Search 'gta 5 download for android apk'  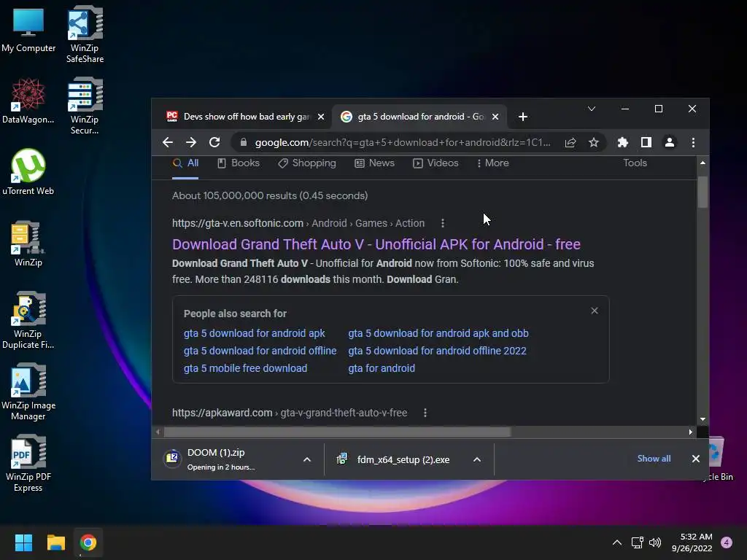click(x=255, y=333)
